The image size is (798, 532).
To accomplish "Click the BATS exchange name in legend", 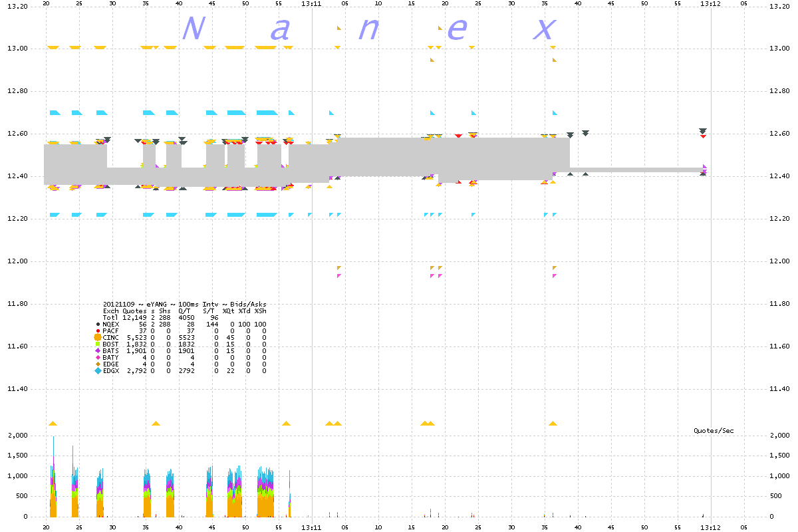I will [110, 351].
